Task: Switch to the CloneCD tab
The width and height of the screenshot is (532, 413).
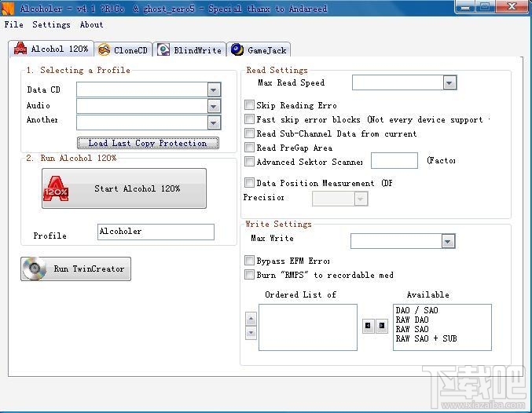Action: tap(123, 50)
